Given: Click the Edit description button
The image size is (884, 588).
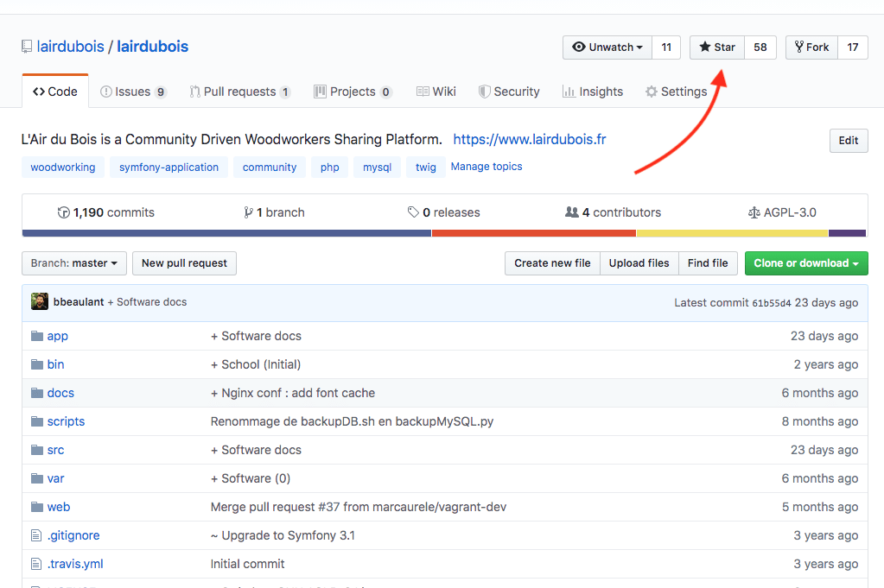Looking at the screenshot, I should (849, 141).
